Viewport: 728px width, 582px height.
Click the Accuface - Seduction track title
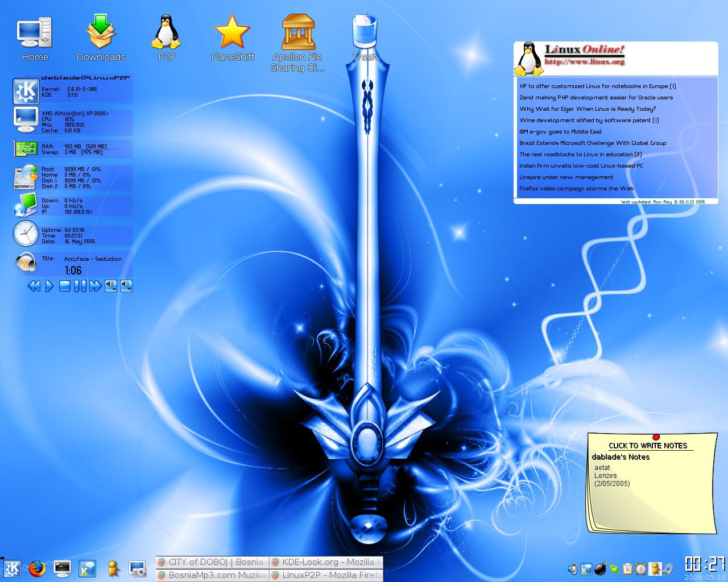[x=93, y=259]
